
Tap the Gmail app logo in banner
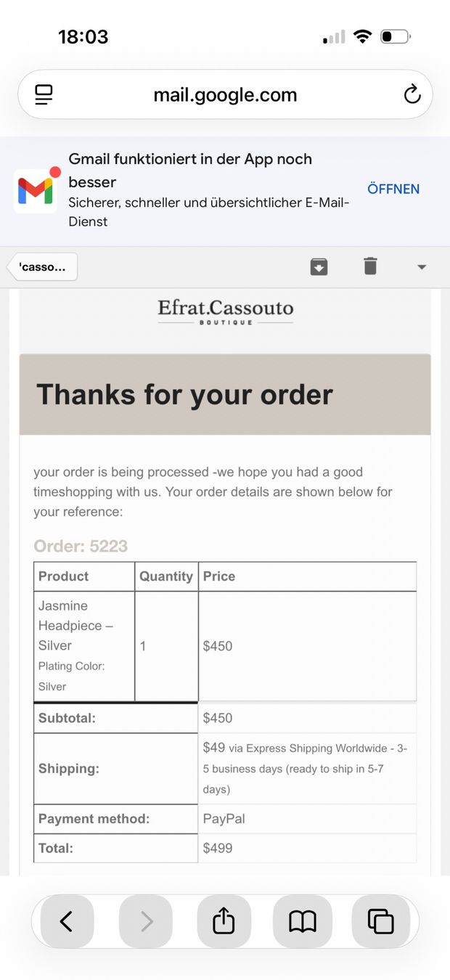(x=36, y=190)
